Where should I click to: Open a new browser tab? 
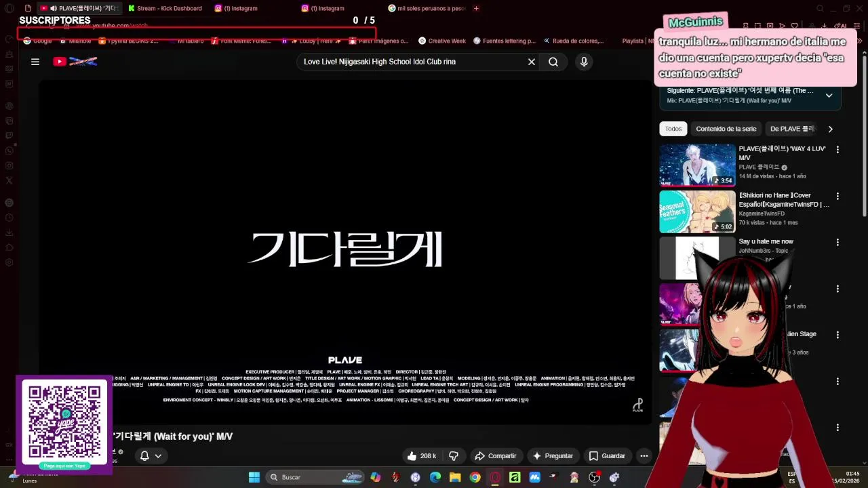click(476, 8)
